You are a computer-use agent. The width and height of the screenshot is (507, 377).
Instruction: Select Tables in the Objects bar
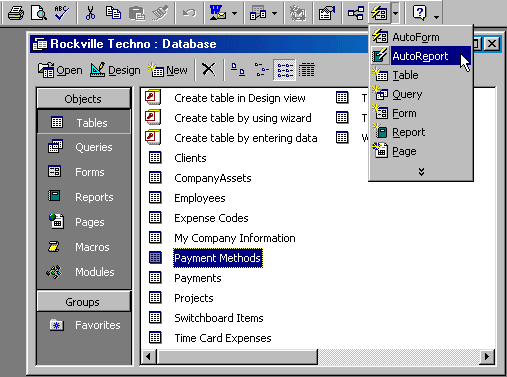(x=84, y=123)
